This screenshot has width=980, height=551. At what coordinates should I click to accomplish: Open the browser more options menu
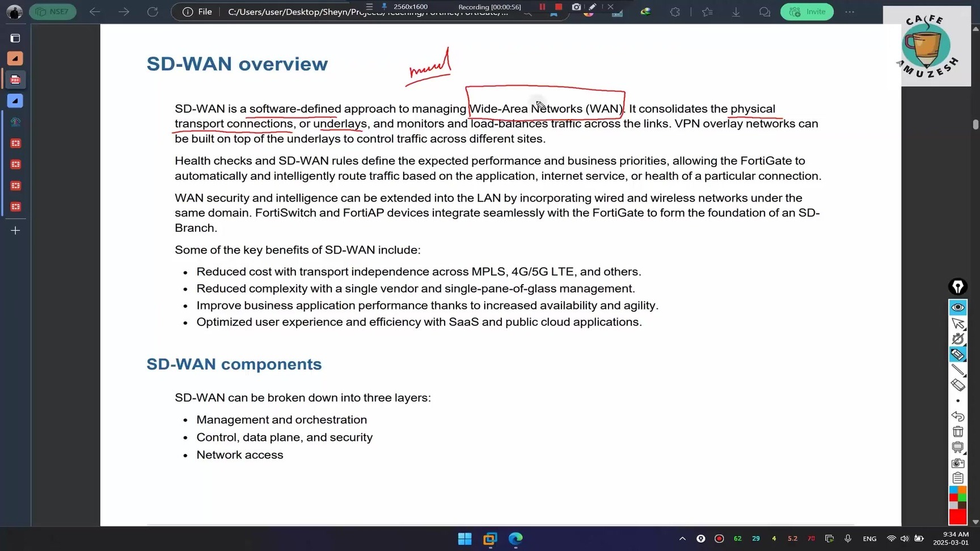tap(850, 11)
